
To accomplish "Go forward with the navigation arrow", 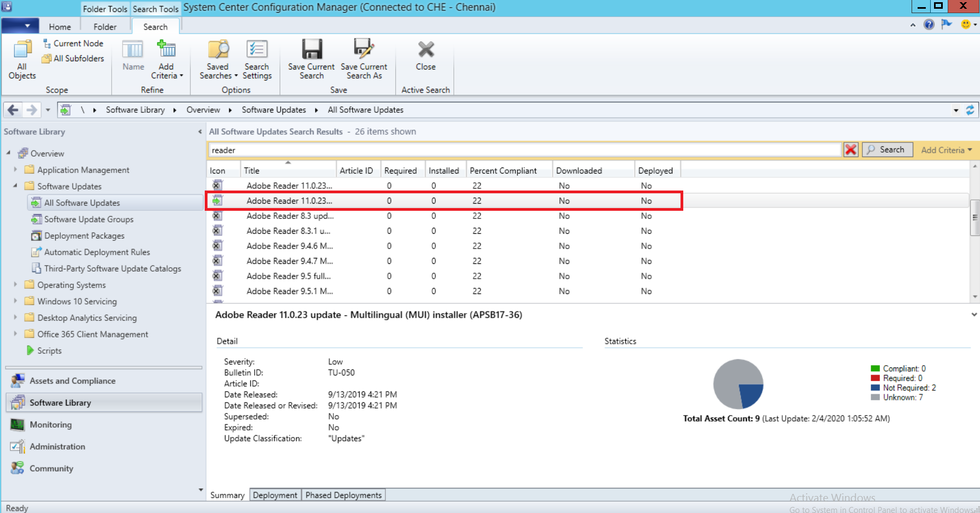I will coord(32,110).
